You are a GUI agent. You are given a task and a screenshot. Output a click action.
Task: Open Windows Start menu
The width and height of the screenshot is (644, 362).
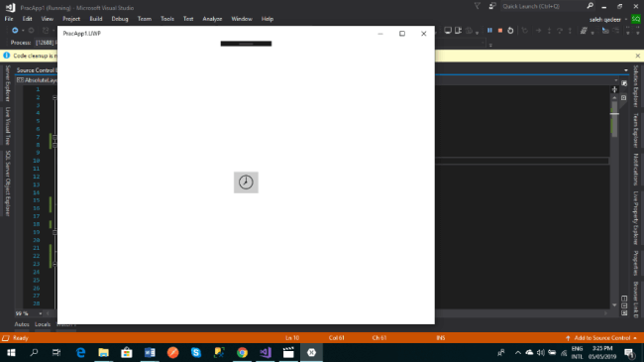[11, 352]
